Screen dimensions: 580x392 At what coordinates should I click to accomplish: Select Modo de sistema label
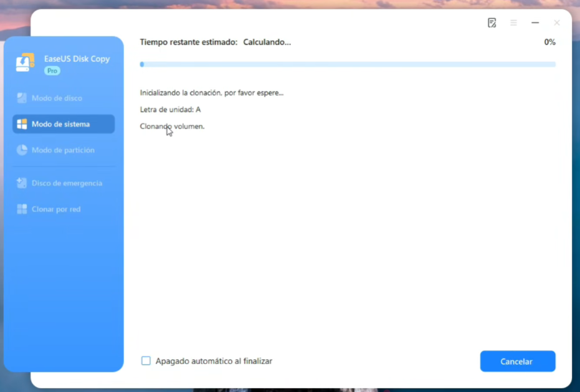coord(60,125)
